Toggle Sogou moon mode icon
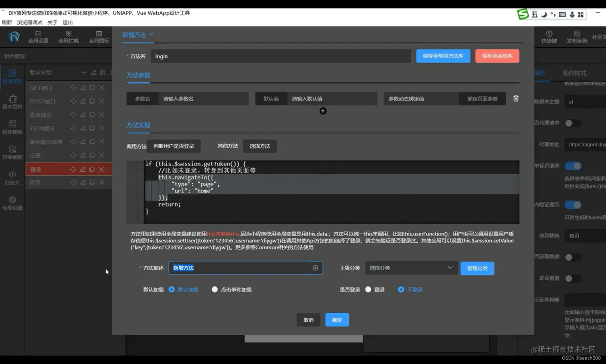This screenshot has height=364, width=606. [544, 14]
